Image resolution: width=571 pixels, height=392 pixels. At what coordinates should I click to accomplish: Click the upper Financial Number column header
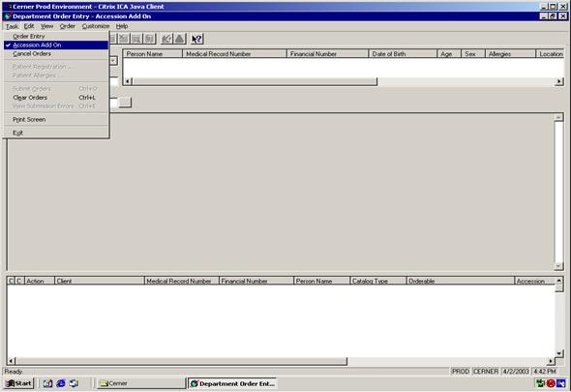328,54
